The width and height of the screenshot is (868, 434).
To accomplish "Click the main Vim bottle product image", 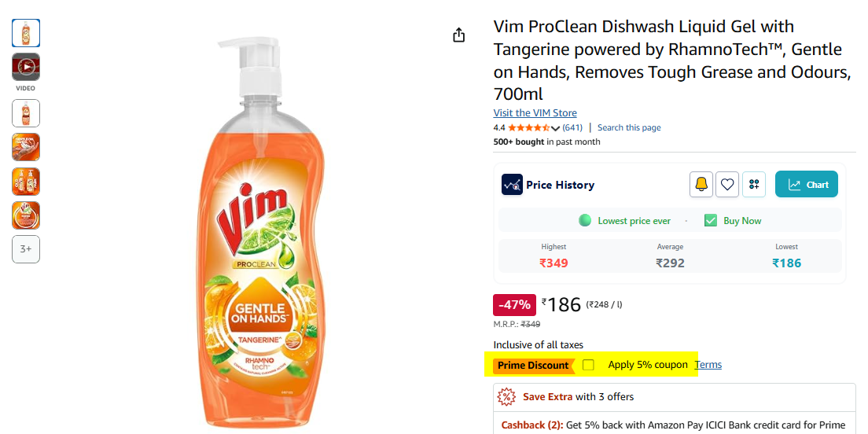I will tap(250, 236).
